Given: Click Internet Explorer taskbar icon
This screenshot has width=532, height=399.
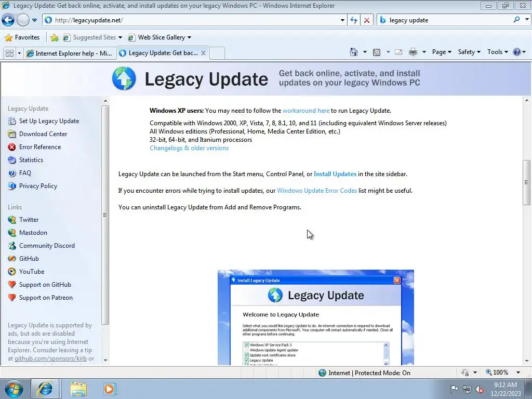Looking at the screenshot, I should point(45,389).
